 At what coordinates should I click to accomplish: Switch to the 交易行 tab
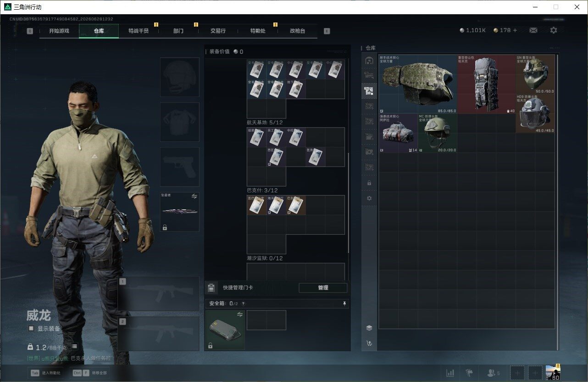[218, 31]
